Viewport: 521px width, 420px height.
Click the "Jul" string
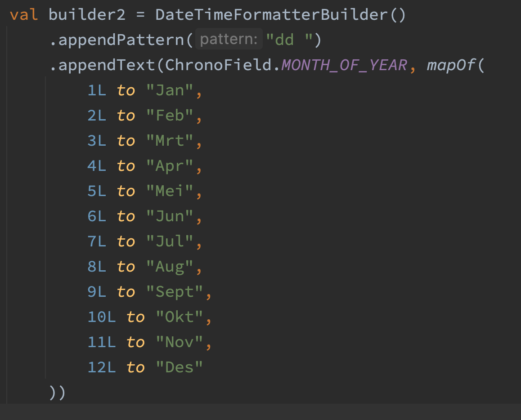(x=170, y=242)
